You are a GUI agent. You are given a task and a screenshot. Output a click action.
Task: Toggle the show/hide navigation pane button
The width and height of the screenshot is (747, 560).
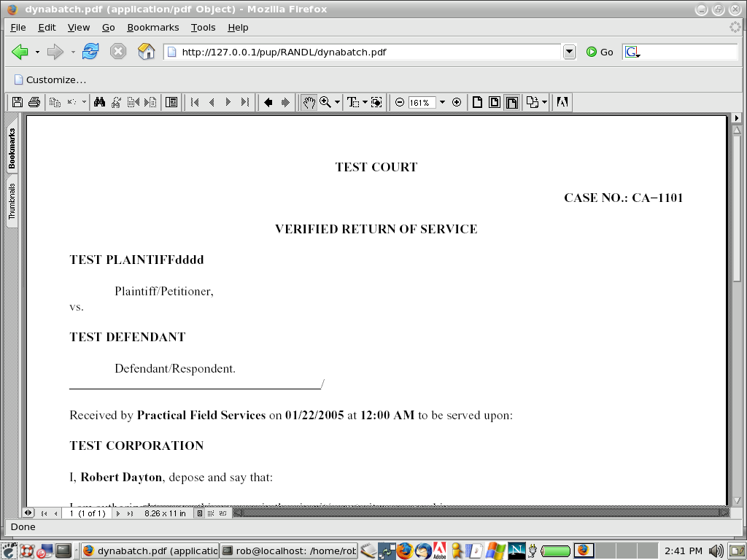click(x=171, y=103)
